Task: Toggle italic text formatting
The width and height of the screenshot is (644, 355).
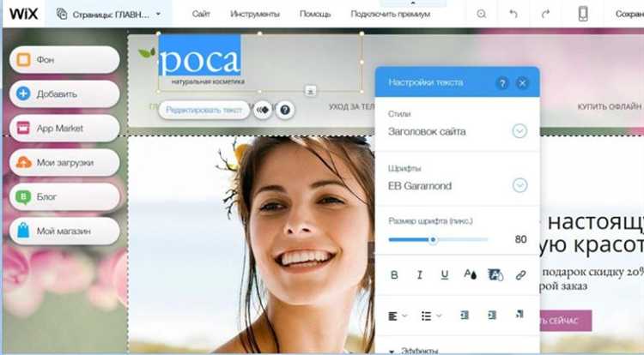Action: tap(419, 275)
